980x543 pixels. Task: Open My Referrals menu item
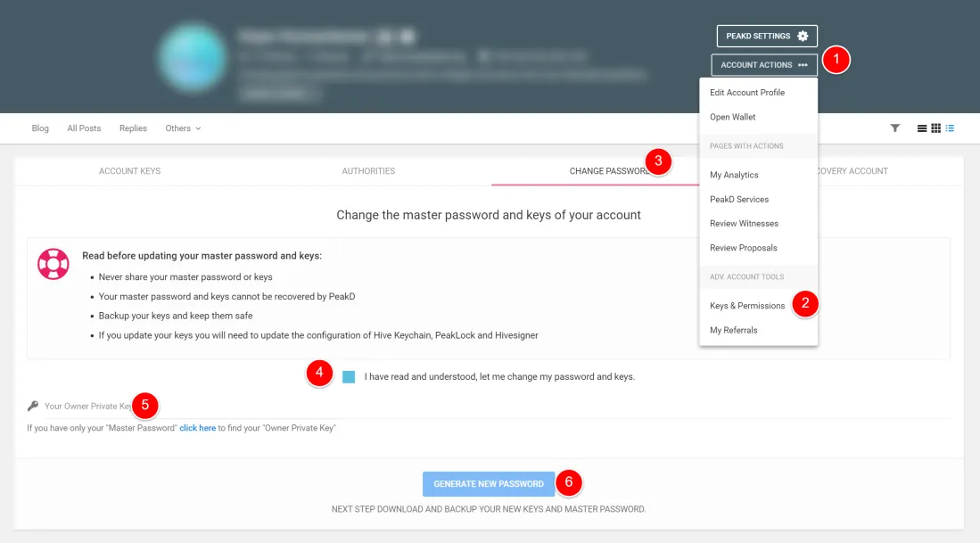coord(733,330)
